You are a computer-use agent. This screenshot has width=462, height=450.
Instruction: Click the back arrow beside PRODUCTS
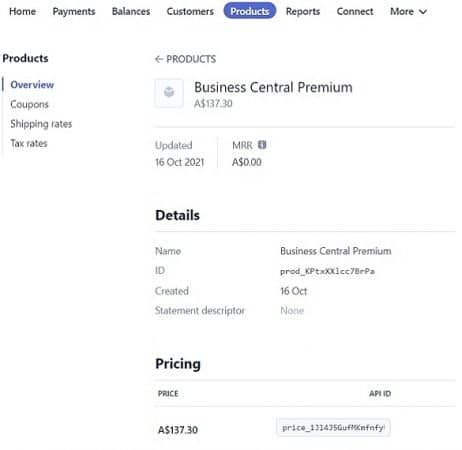159,59
